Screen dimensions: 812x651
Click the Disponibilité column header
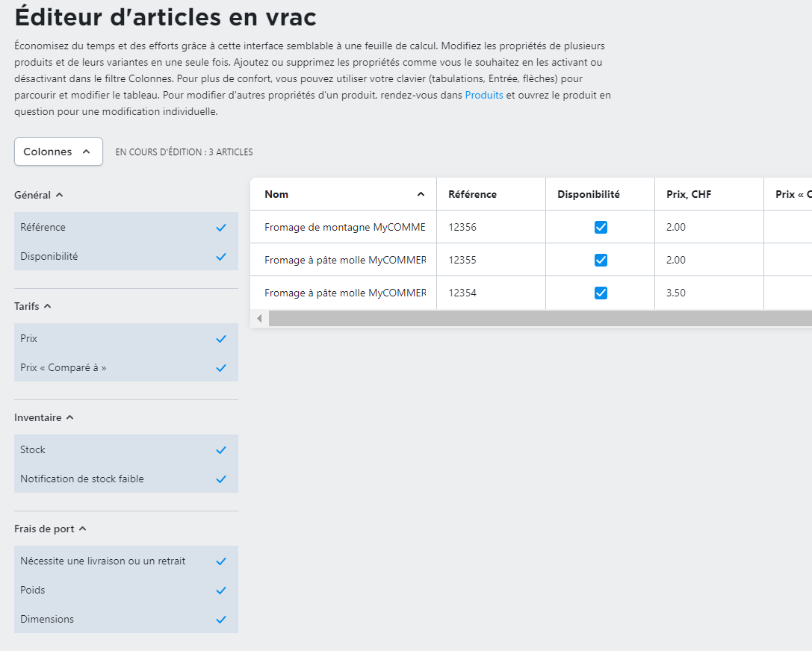pos(589,194)
